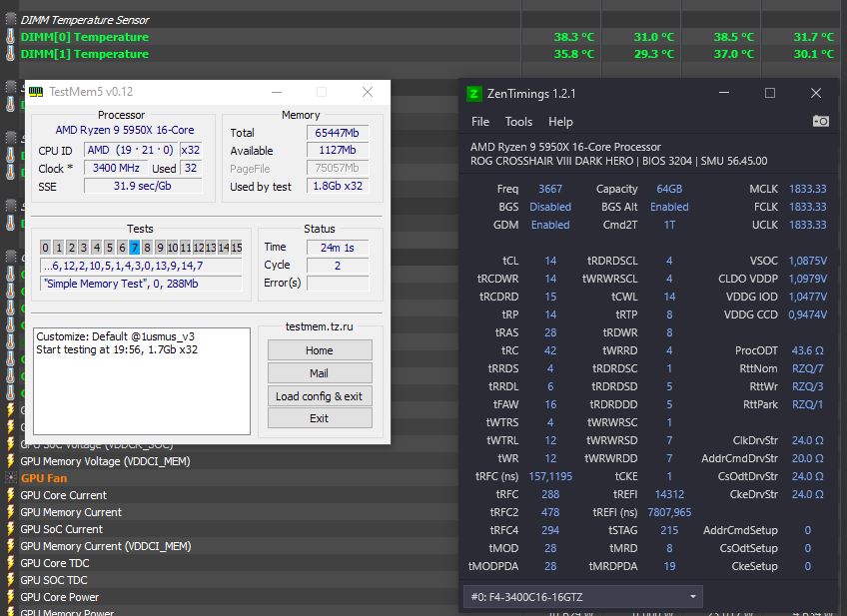Click the Freq value 3667 in ZenTimings
The height and width of the screenshot is (616, 847).
point(550,189)
